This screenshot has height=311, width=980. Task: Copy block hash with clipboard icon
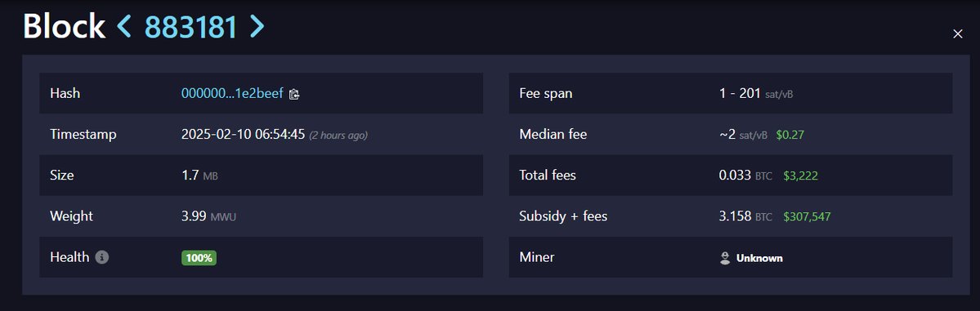coord(294,94)
